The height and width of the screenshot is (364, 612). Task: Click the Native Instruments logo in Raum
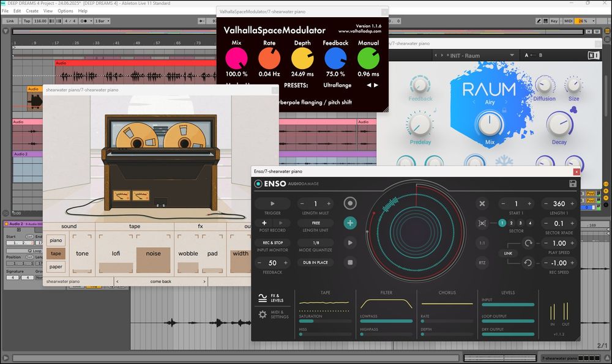click(593, 56)
